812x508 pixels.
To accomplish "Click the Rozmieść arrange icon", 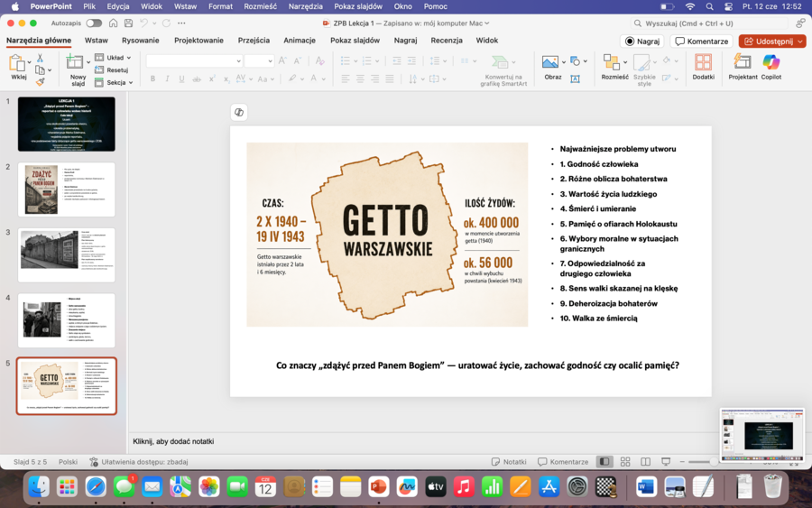I will click(611, 62).
